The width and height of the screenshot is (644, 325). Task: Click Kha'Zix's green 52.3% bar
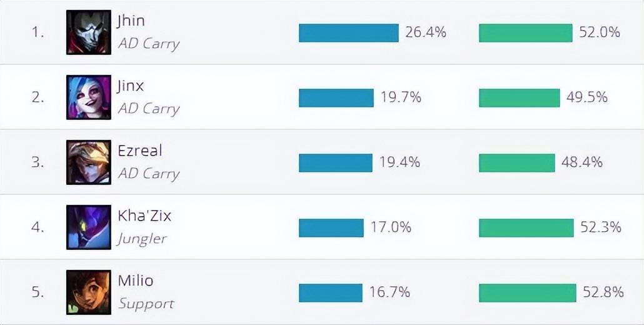526,227
